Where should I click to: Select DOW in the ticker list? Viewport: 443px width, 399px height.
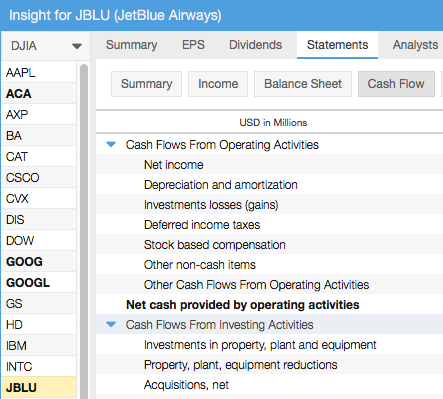coord(39,240)
